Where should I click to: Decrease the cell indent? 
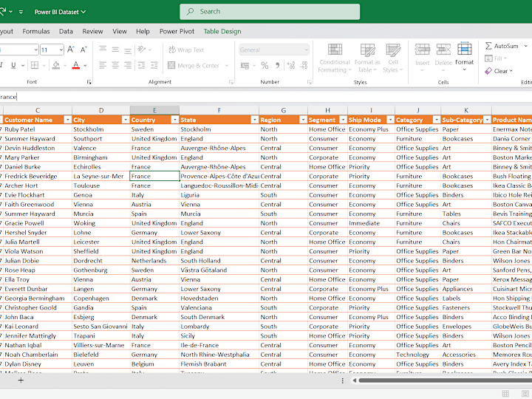point(141,65)
